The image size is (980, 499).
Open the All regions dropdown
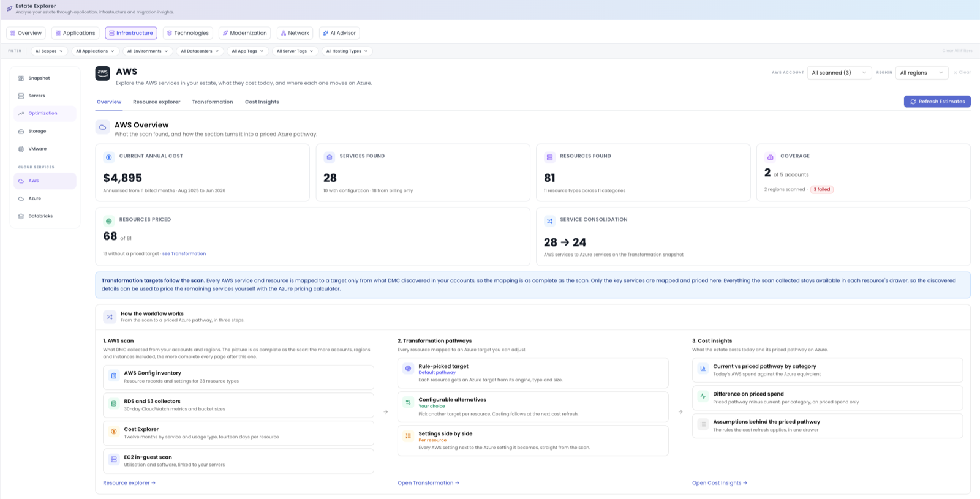coord(922,73)
